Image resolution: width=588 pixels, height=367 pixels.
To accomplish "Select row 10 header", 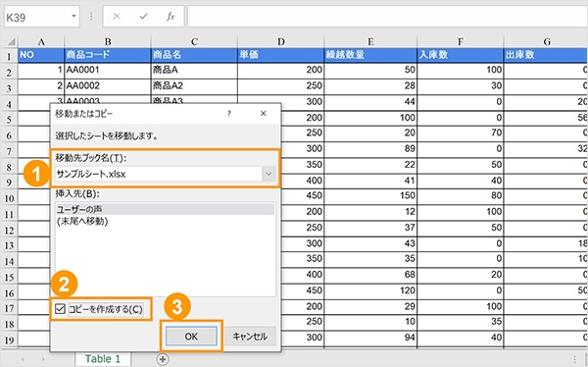I will coord(9,197).
